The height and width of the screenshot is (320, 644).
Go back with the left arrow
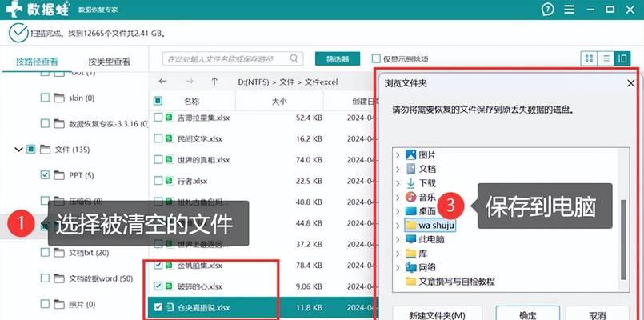pyautogui.click(x=162, y=82)
